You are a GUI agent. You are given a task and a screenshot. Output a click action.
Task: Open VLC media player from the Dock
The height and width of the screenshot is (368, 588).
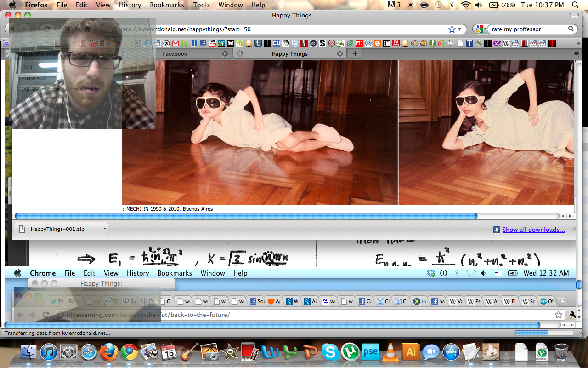tap(390, 352)
